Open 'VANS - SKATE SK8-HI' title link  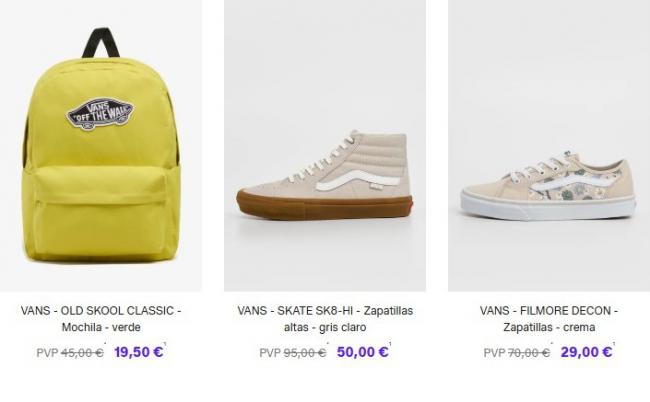325,319
